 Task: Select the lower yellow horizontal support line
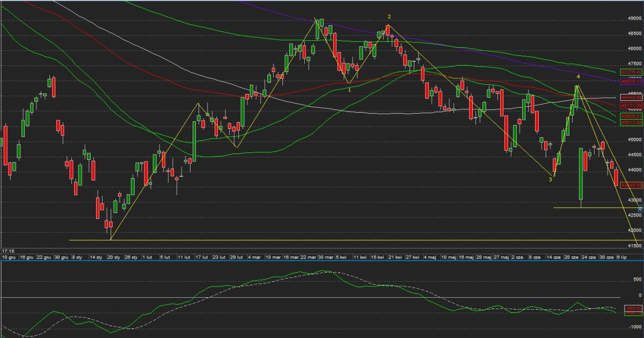tap(322, 240)
